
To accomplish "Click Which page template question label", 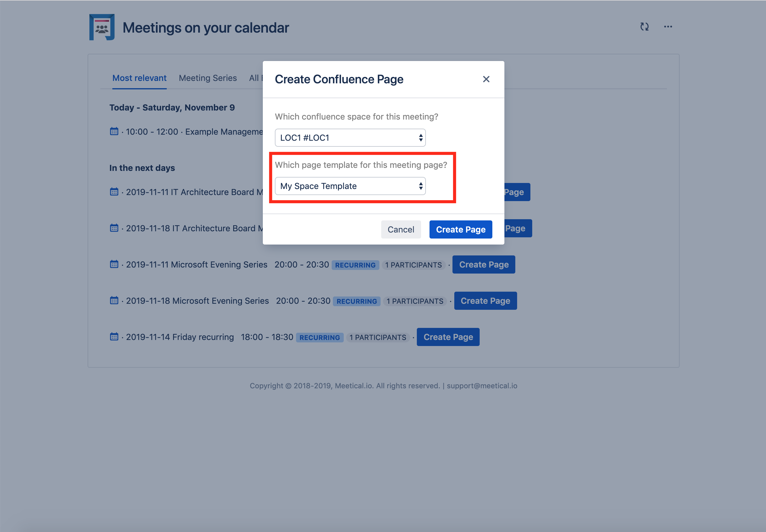I will coord(361,165).
